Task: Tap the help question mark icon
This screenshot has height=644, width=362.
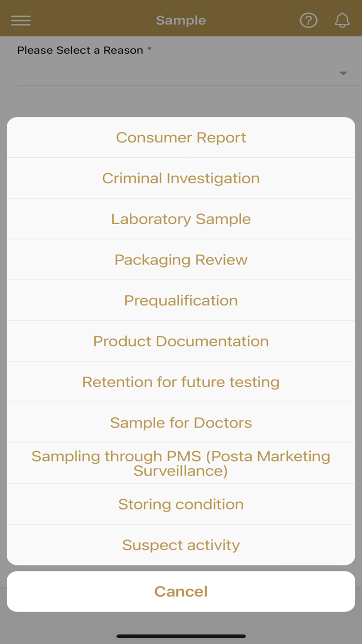Action: tap(308, 20)
